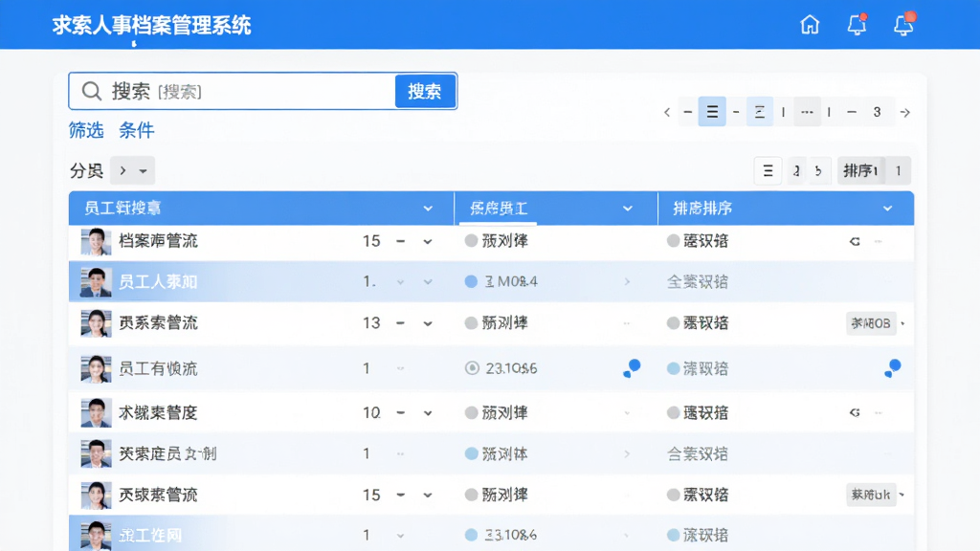
Task: Open avatar photo of row numbered 13
Action: click(x=97, y=323)
